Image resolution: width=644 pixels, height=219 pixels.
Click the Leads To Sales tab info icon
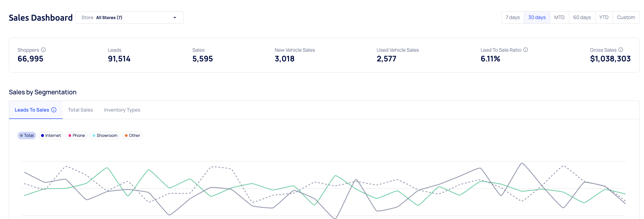tap(54, 110)
